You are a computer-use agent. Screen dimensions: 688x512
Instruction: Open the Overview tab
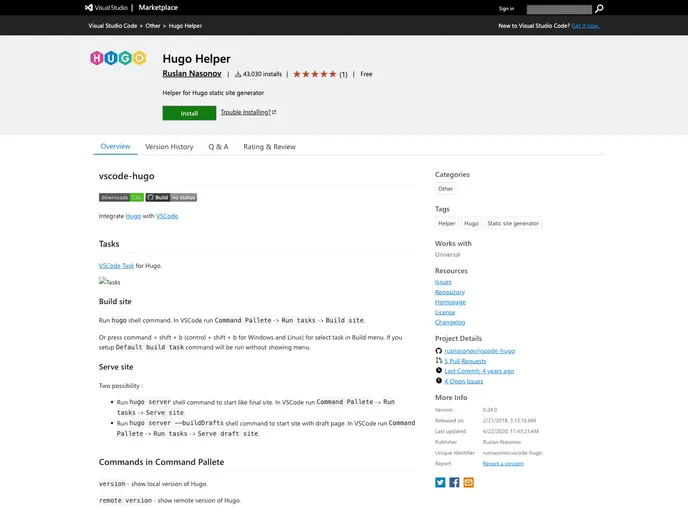click(x=115, y=147)
